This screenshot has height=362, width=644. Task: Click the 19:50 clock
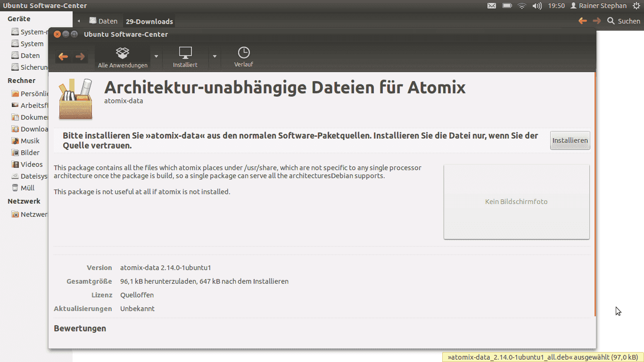(x=556, y=6)
